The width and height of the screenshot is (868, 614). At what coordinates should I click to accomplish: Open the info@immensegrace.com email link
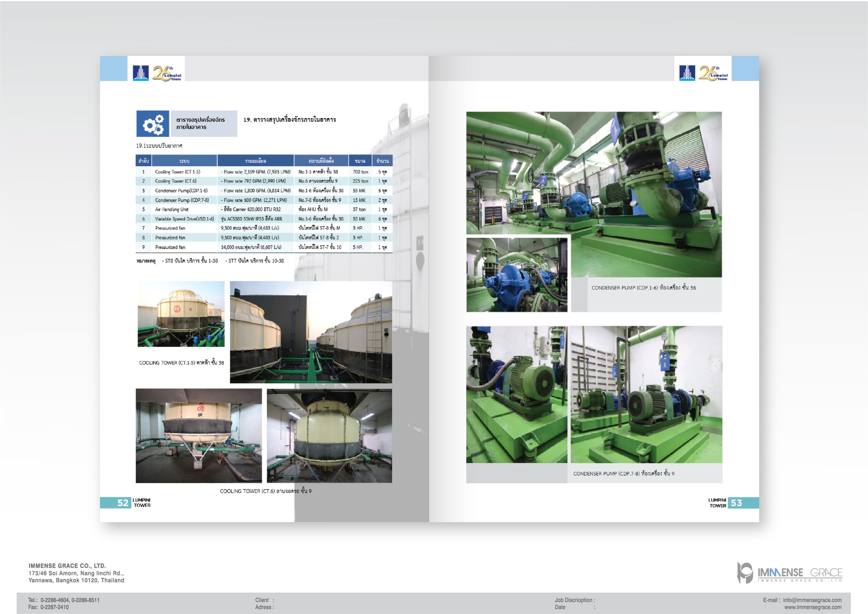812,600
